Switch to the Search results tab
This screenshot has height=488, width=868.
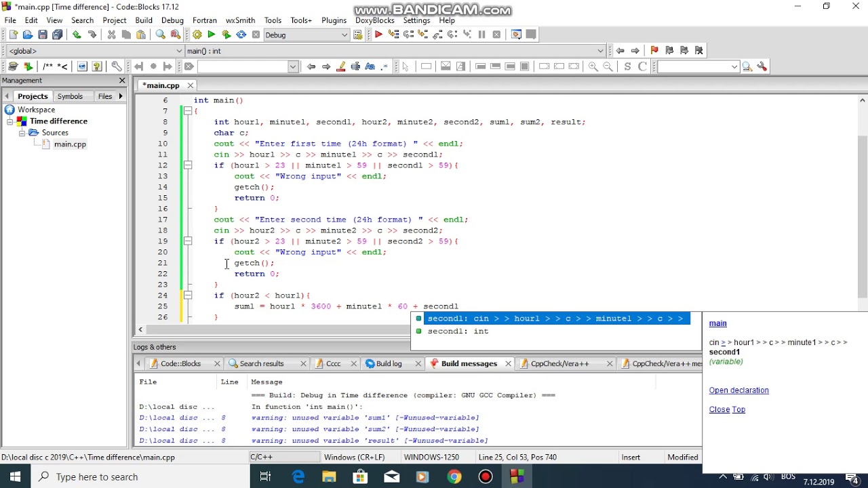pos(262,364)
